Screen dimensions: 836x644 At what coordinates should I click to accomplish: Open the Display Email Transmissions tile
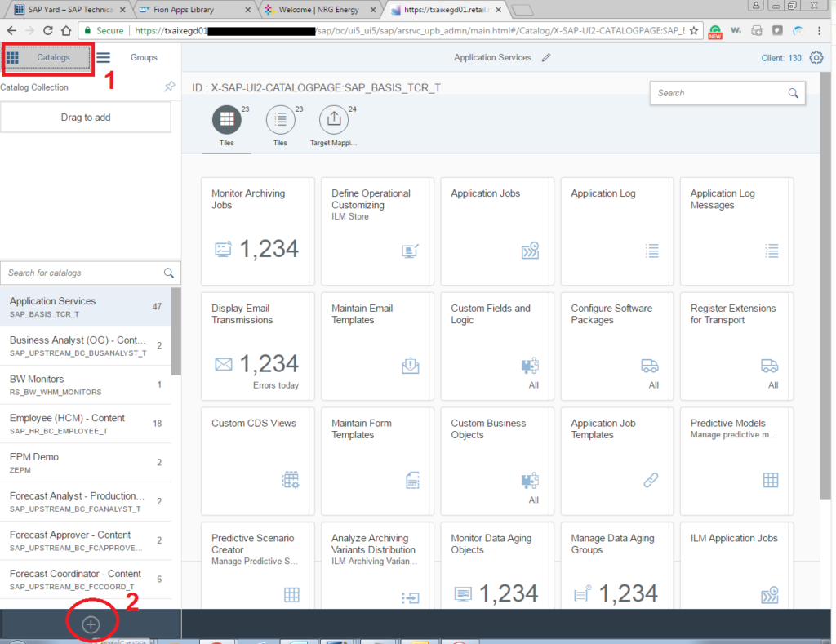(257, 347)
